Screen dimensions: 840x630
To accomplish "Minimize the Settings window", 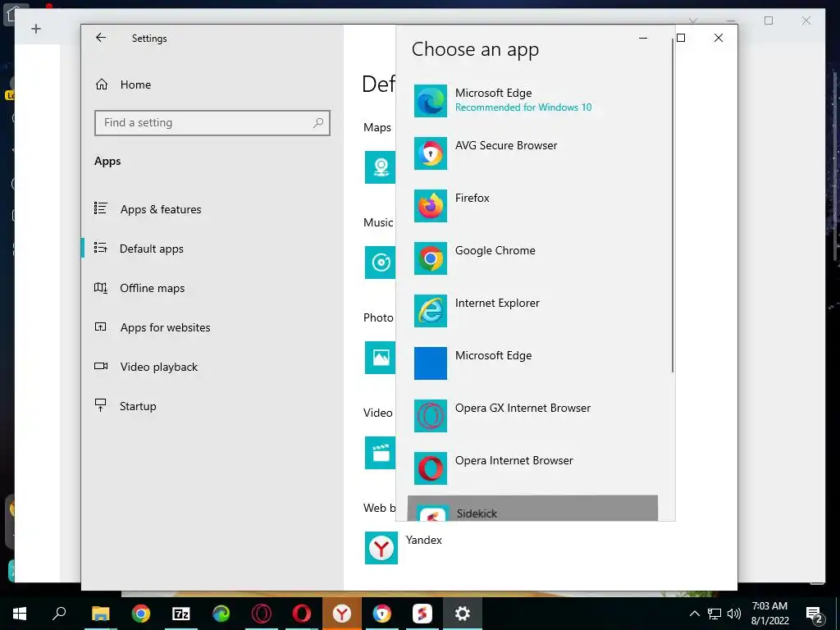I will (x=643, y=38).
